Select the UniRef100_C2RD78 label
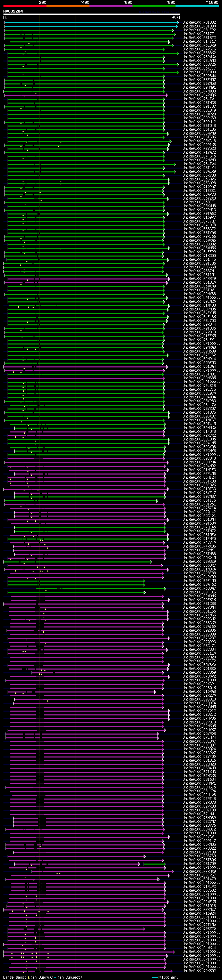Image resolution: width=222 pixels, height=980 pixels. pyautogui.click(x=199, y=802)
